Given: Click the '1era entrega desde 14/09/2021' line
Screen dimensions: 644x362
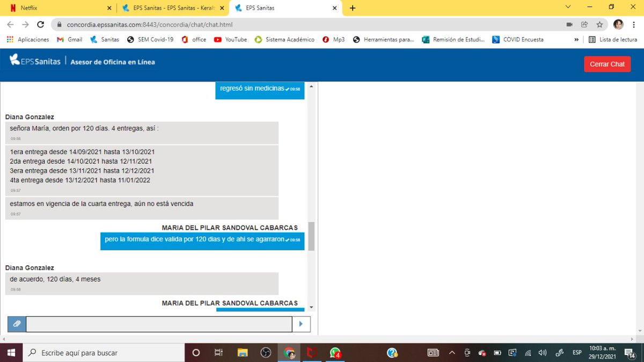Looking at the screenshot, I should point(82,152).
